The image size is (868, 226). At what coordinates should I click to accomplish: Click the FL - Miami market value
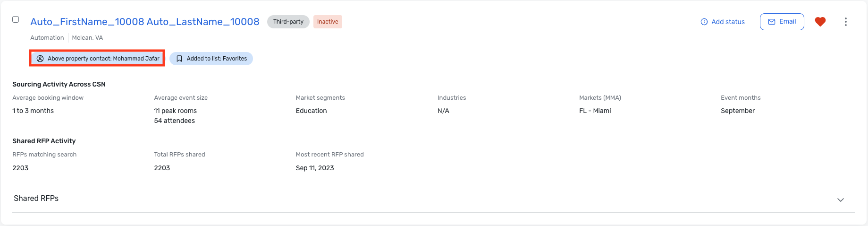click(x=595, y=111)
